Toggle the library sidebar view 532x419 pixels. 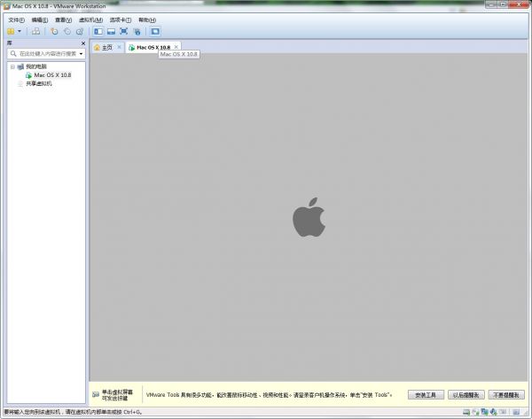click(98, 32)
